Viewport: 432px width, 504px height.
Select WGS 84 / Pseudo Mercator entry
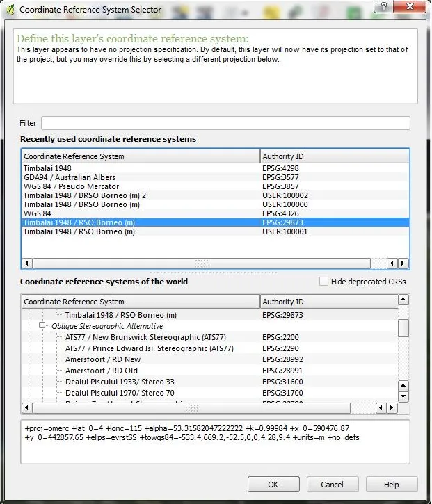click(x=71, y=186)
